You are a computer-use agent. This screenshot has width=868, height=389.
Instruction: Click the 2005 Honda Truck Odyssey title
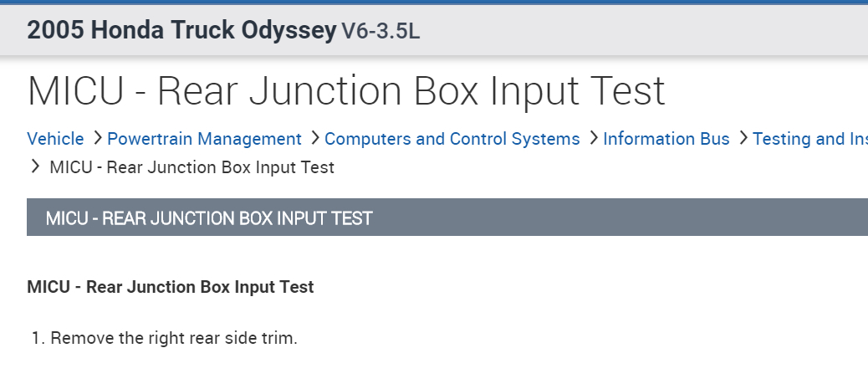coord(181,31)
